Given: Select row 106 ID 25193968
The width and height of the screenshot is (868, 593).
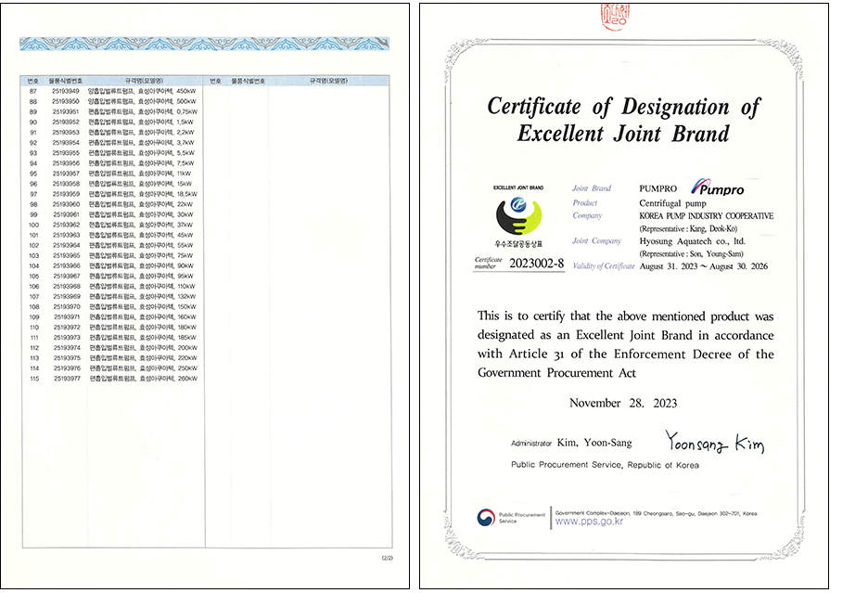Looking at the screenshot, I should [66, 287].
